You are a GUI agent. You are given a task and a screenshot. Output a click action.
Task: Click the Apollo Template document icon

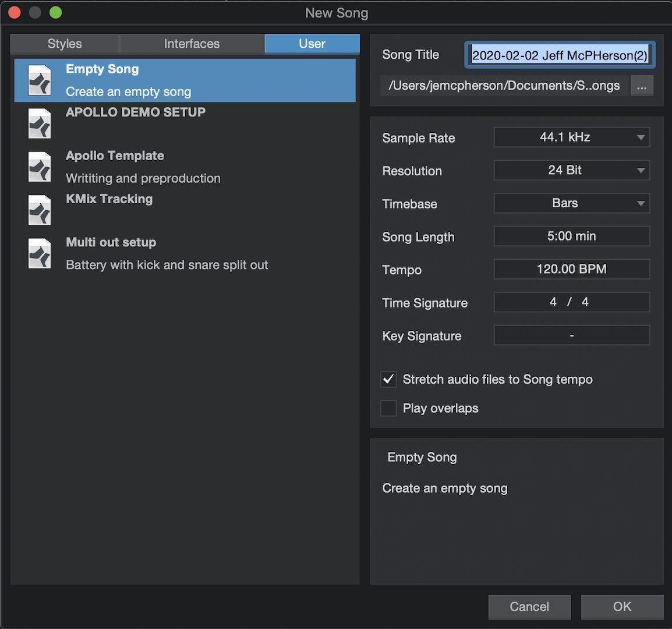(x=38, y=167)
